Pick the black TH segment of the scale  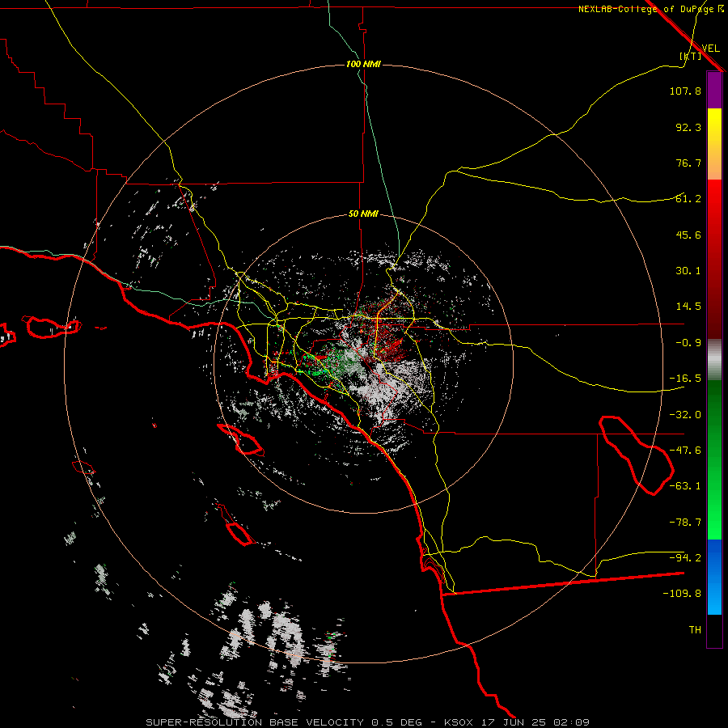tap(714, 630)
